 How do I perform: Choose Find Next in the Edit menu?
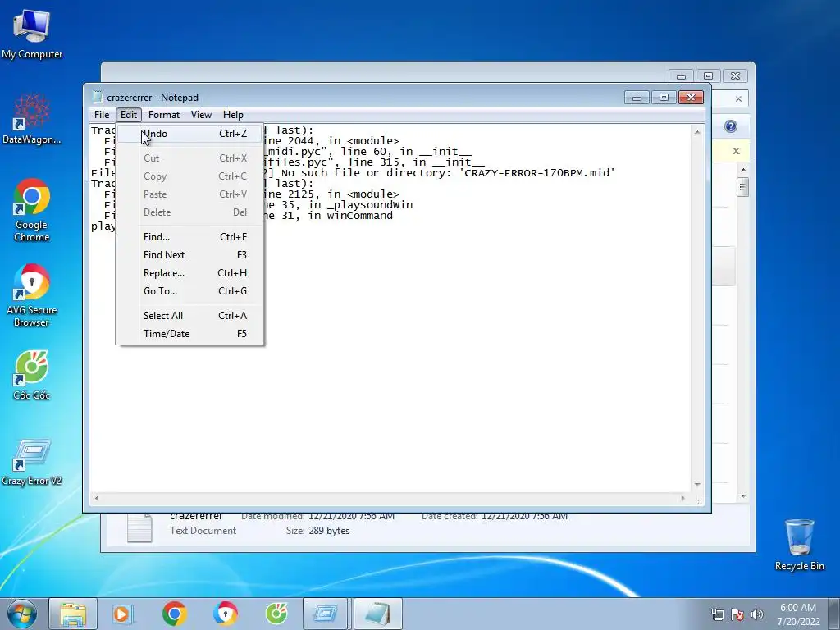189,255
